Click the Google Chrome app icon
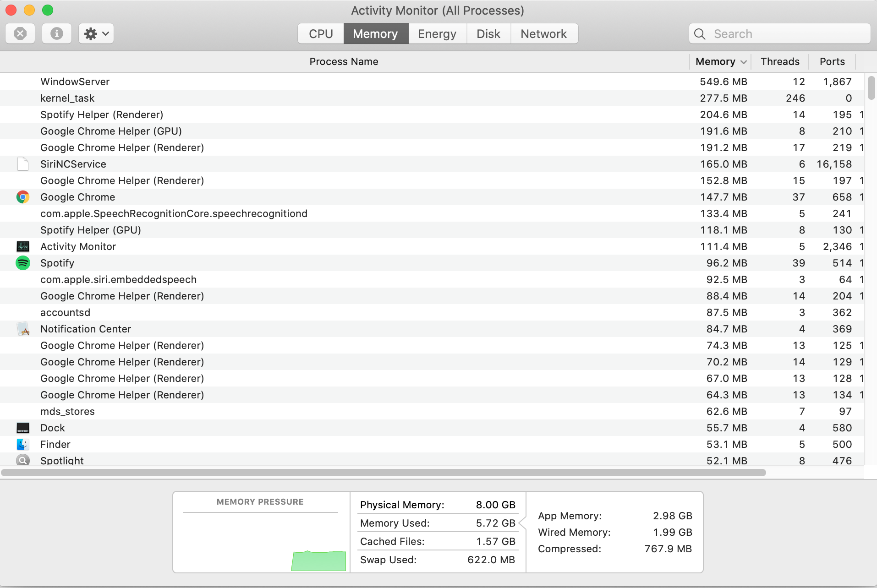 tap(23, 197)
